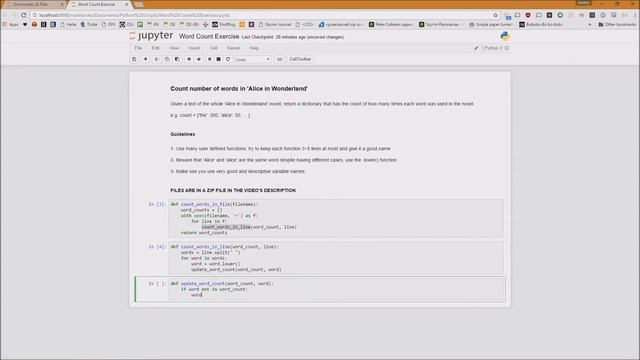
Task: Move selected cell down with the arrow icon
Action: (199, 59)
